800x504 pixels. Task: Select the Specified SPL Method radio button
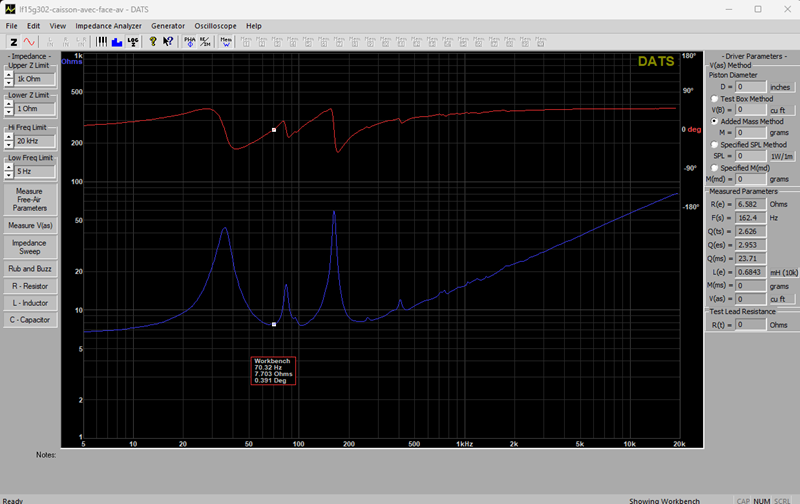coord(714,145)
